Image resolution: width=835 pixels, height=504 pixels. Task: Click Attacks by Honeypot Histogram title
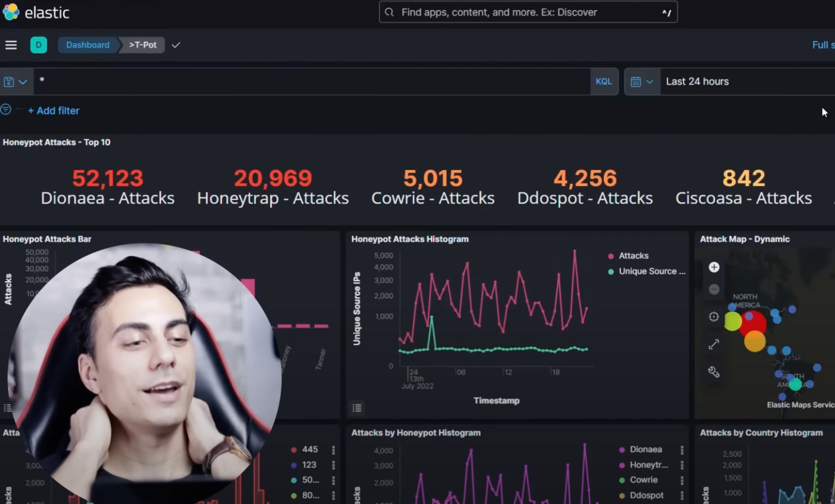coord(416,433)
